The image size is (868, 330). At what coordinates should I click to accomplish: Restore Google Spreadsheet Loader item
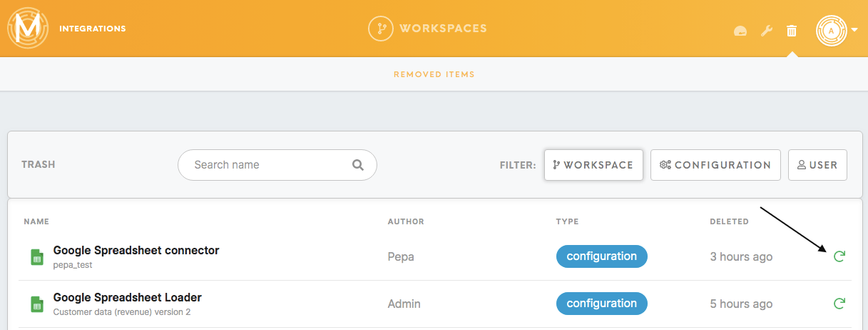click(839, 304)
